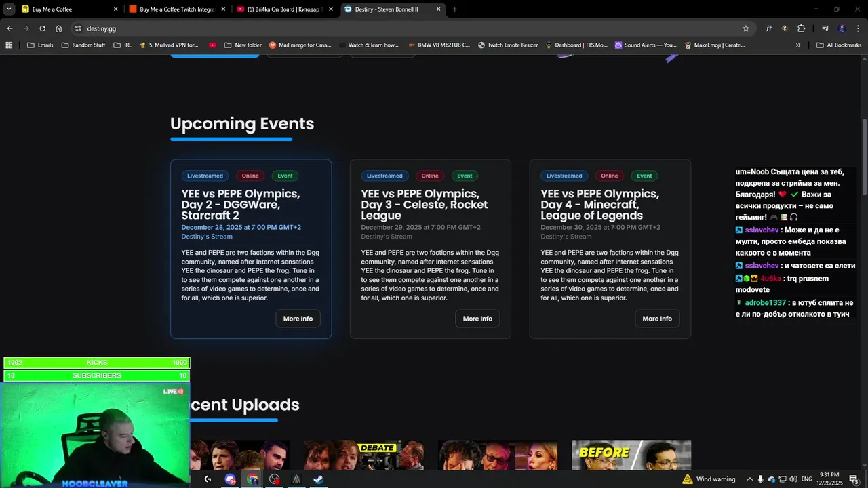Click the page vertical scrollbar

point(864,156)
